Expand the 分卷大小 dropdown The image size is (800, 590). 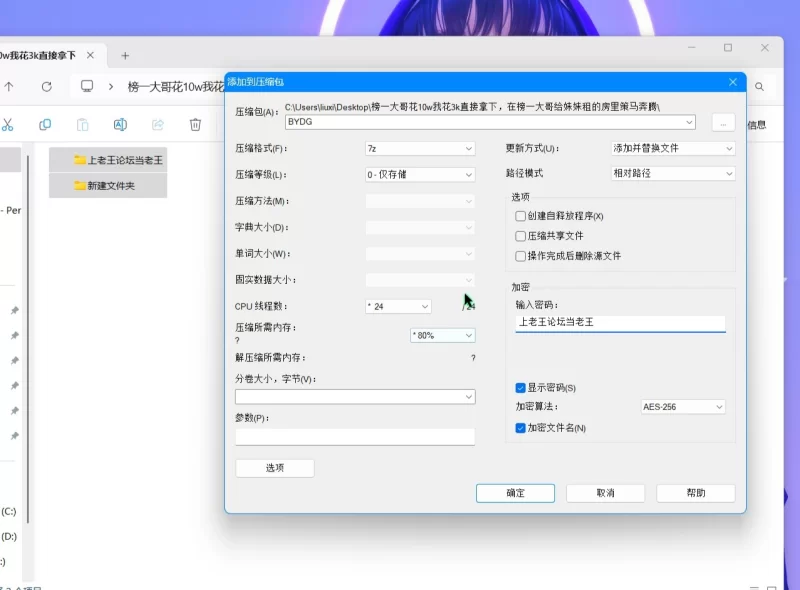pyautogui.click(x=468, y=397)
